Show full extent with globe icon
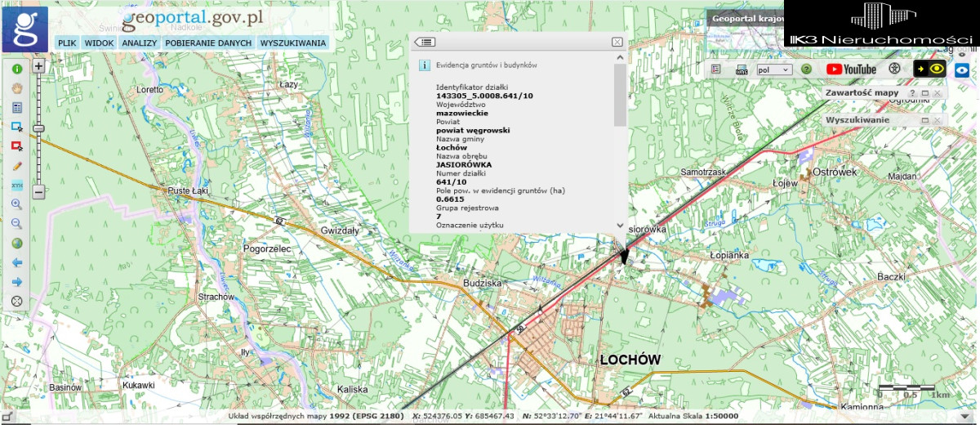The image size is (980, 425). [16, 243]
